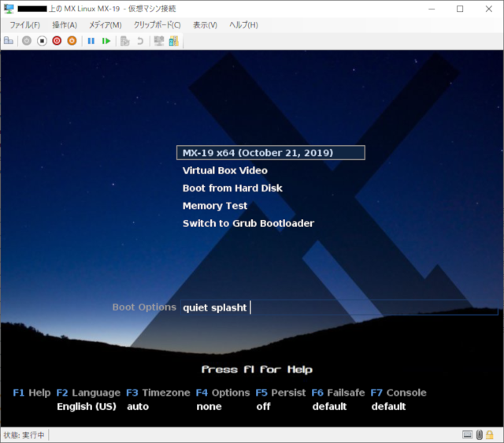
Task: Open F2 Language options
Action: 88,393
